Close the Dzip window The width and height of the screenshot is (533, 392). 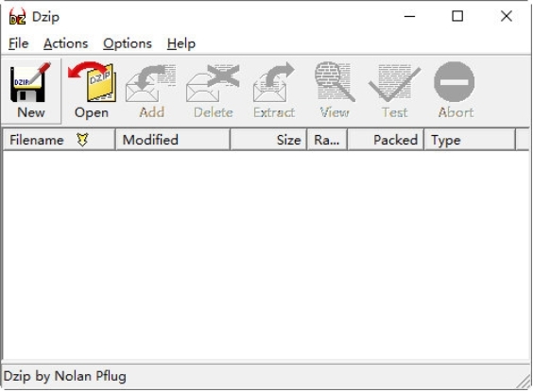[507, 16]
